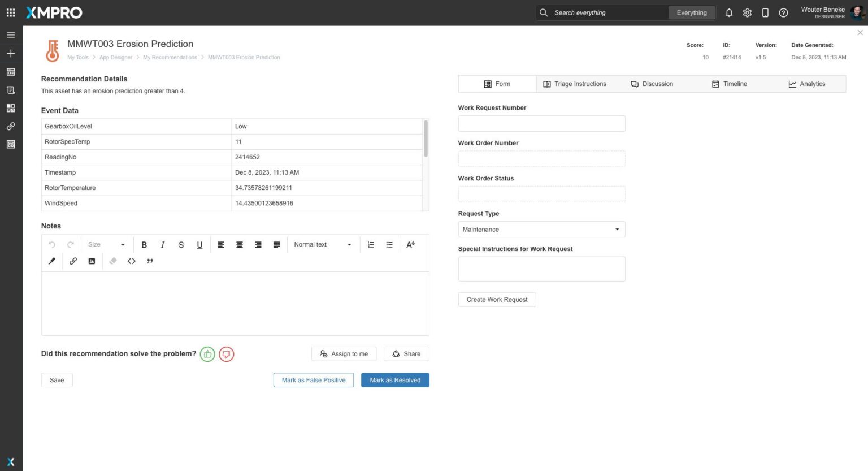Image resolution: width=868 pixels, height=471 pixels.
Task: Expand the font Size dropdown
Action: pos(106,245)
